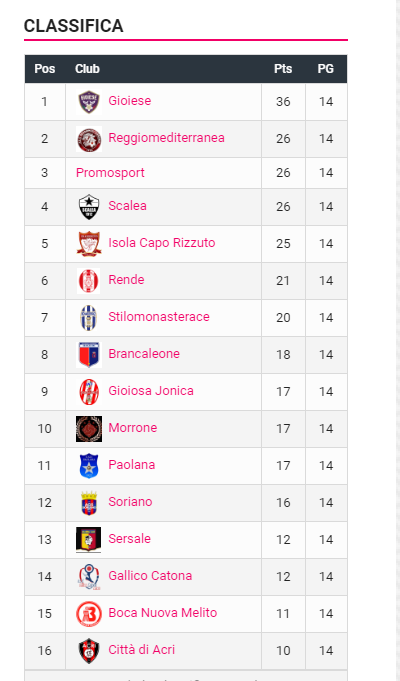This screenshot has height=681, width=400.
Task: Follow the Soriano club link
Action: [130, 502]
